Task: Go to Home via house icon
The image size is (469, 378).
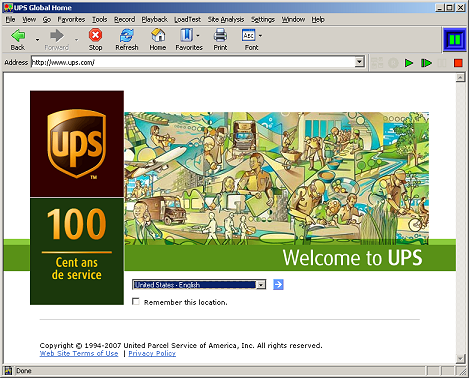Action: click(158, 35)
